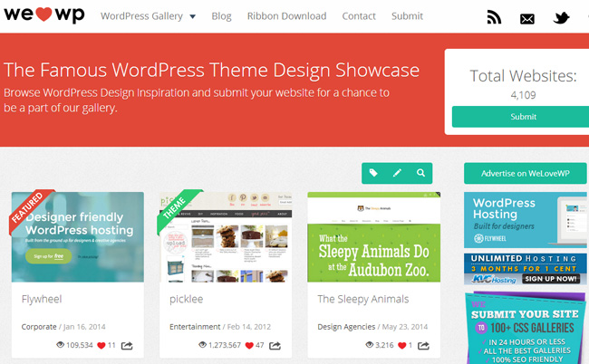Open the picklee site thumbnail
Screen dimensions: 589x364
pyautogui.click(x=226, y=237)
